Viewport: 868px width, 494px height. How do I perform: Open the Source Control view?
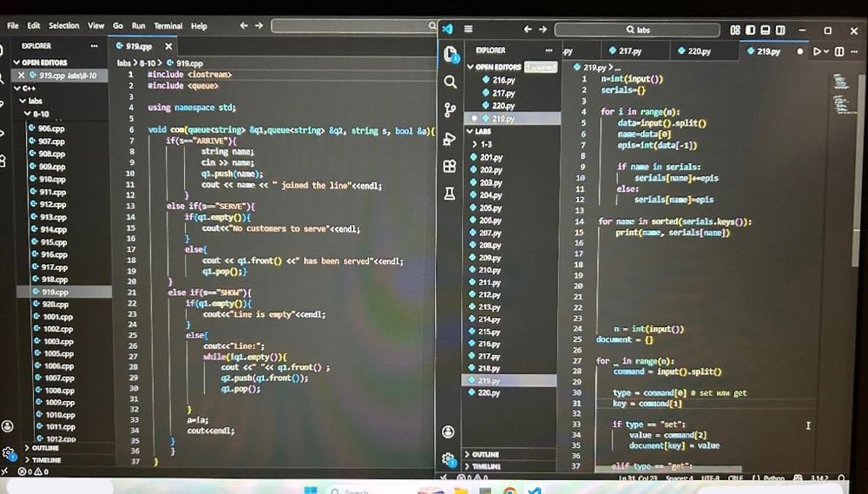pos(450,110)
